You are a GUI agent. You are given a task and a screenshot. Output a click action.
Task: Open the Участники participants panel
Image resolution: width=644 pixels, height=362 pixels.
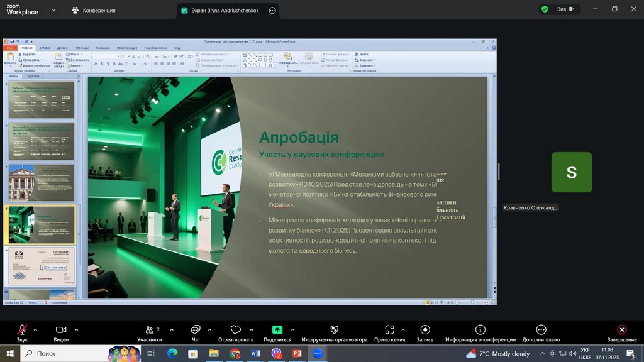click(149, 331)
